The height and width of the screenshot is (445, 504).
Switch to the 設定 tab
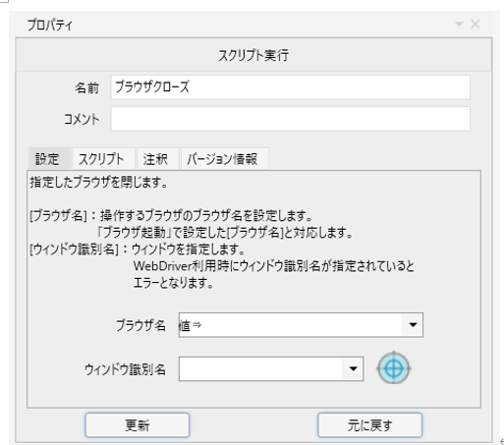[x=47, y=159]
